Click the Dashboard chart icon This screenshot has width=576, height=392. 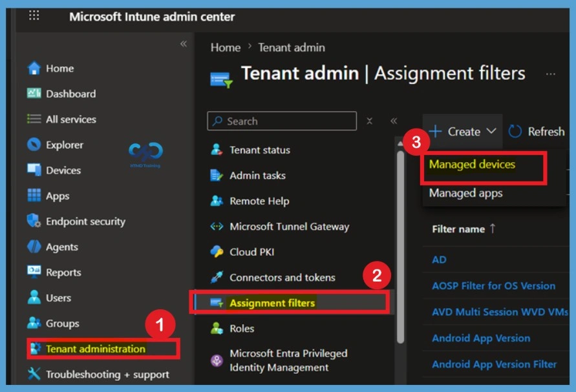click(x=34, y=94)
